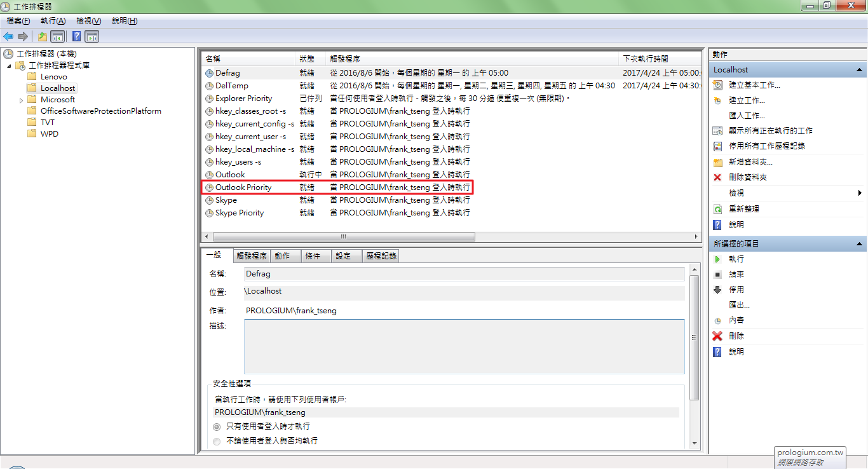
Task: Open the 檢視 submenu arrow in actions
Action: [860, 193]
